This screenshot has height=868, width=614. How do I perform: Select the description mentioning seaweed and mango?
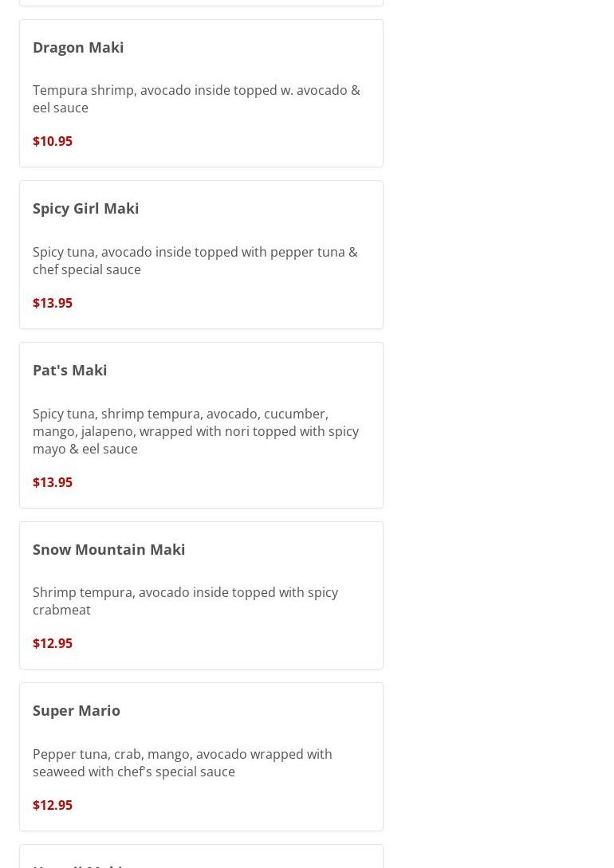pyautogui.click(x=182, y=763)
